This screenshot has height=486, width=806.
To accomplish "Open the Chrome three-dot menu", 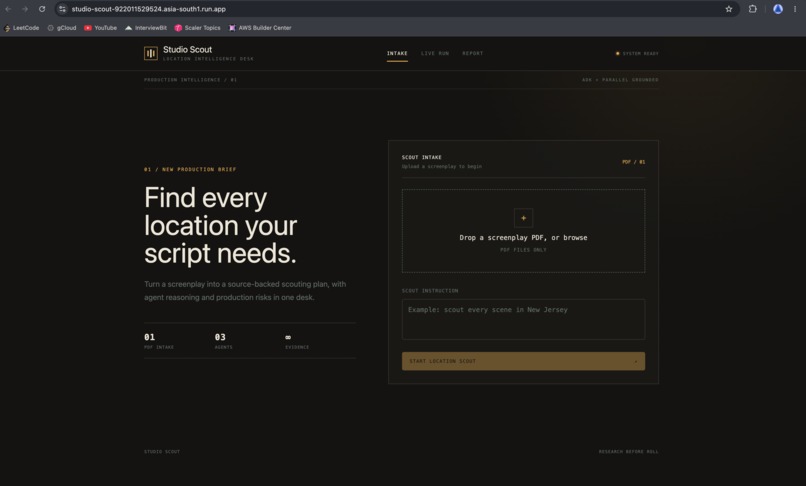I will point(795,9).
